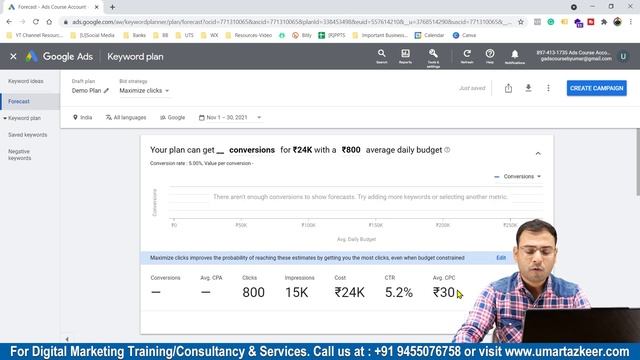Open the Chrome three-dot menu
This screenshot has height=360, width=640.
pyautogui.click(x=631, y=22)
